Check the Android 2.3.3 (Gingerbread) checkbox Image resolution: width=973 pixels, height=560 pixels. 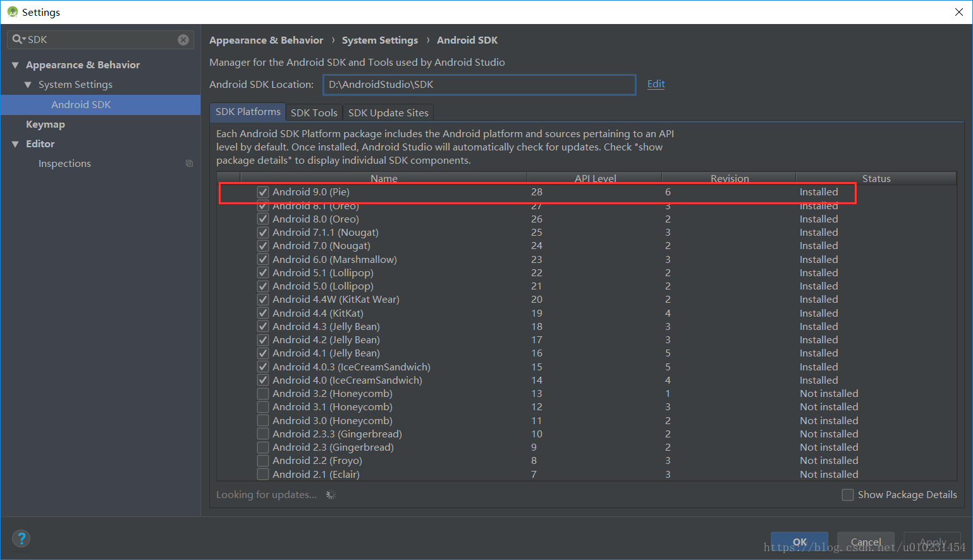click(263, 434)
